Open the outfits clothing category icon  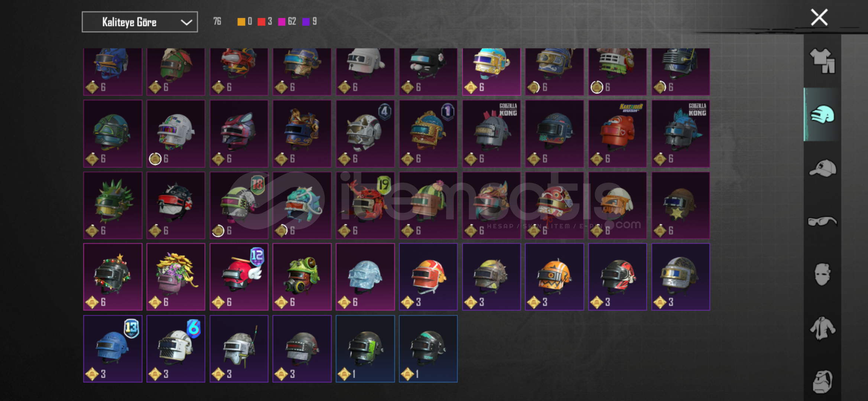point(822,61)
